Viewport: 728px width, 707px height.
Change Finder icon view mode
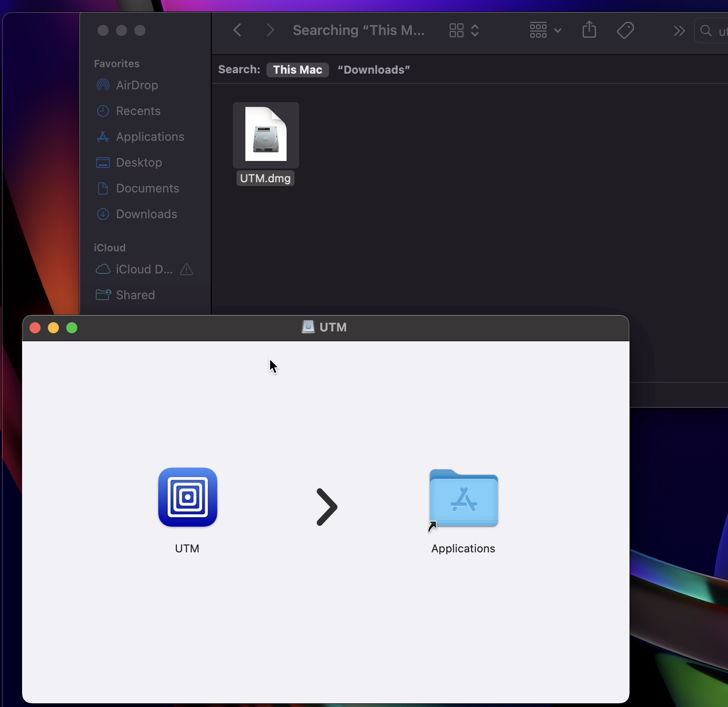[x=464, y=30]
